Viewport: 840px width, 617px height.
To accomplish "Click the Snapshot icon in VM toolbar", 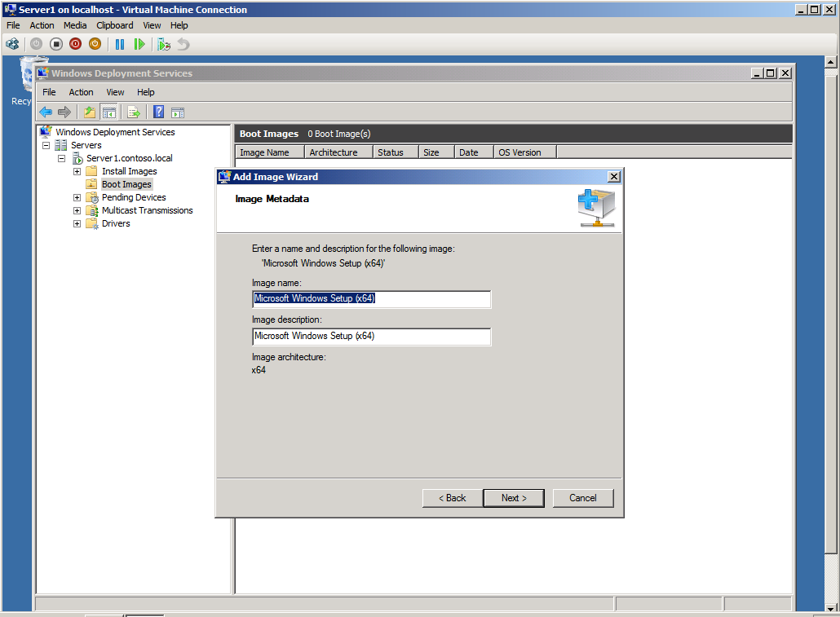I will pos(164,44).
